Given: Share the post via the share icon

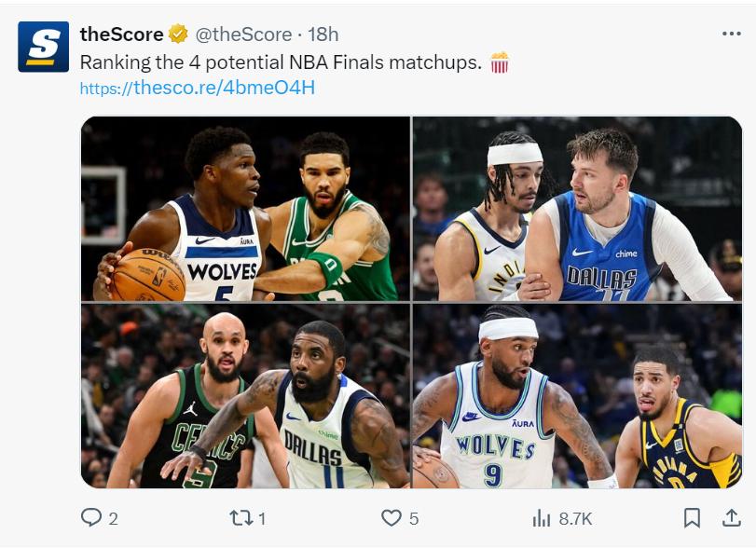Looking at the screenshot, I should click(x=732, y=517).
